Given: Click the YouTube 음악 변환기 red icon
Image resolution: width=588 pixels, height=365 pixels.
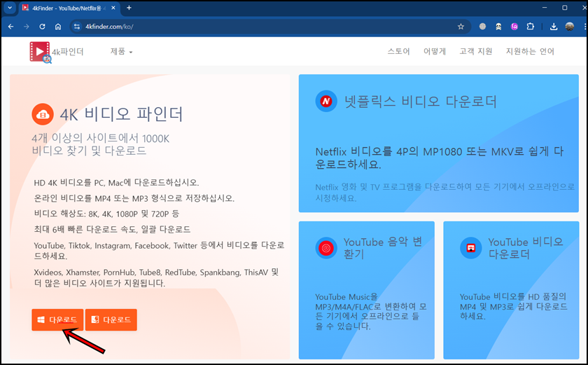Looking at the screenshot, I should [x=326, y=248].
